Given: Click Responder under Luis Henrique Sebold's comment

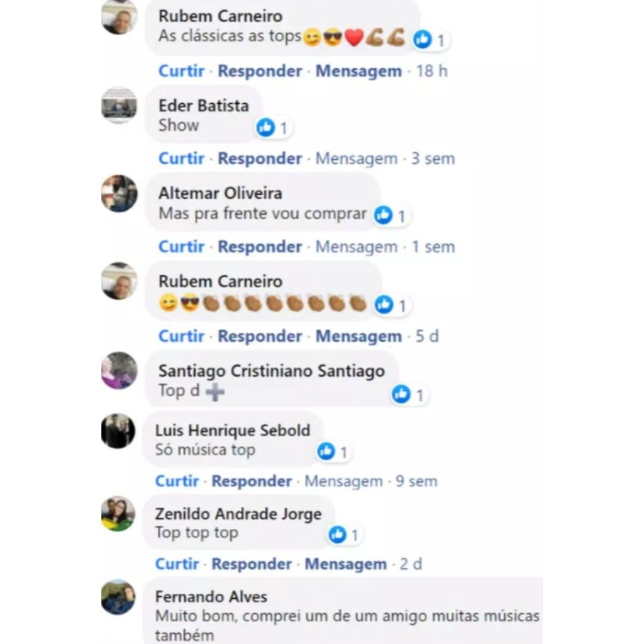Looking at the screenshot, I should coord(252,481).
